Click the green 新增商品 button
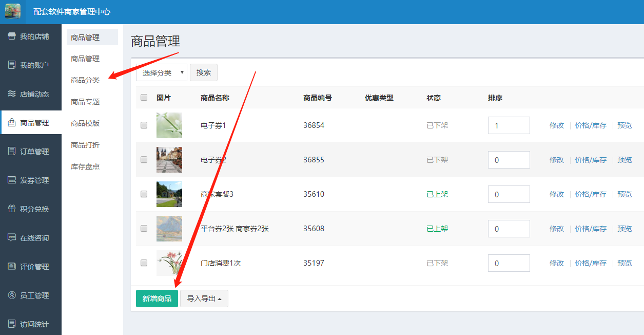The image size is (644, 335). [x=157, y=299]
